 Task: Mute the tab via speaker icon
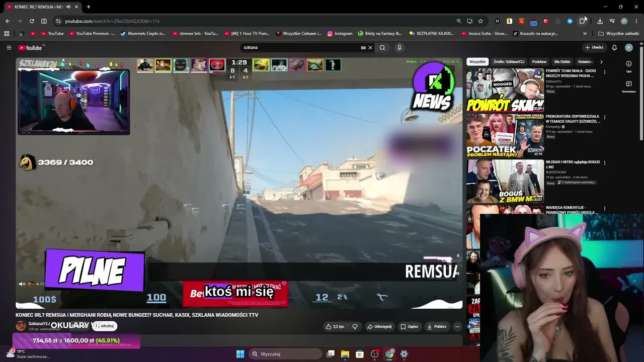[x=68, y=7]
